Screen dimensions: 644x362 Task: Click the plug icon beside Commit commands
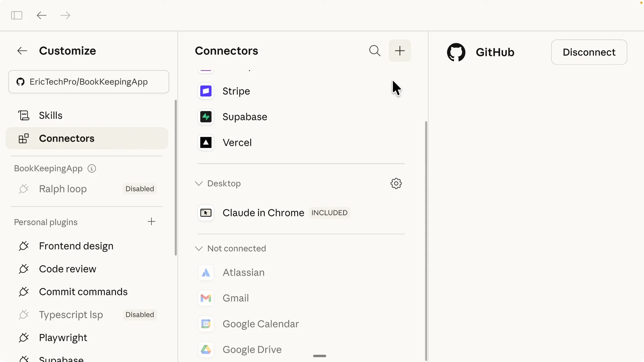click(x=24, y=292)
